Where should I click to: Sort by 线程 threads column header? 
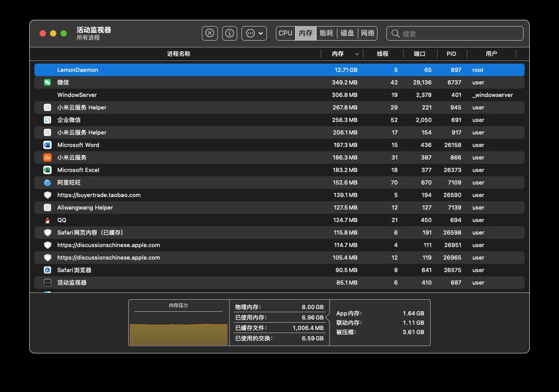(x=383, y=54)
